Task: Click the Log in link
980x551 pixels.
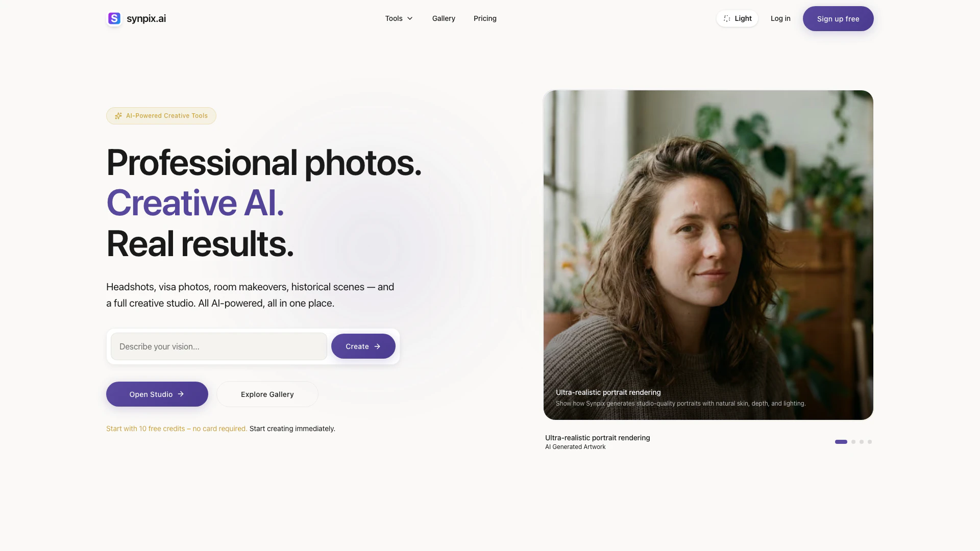Action: [x=780, y=18]
